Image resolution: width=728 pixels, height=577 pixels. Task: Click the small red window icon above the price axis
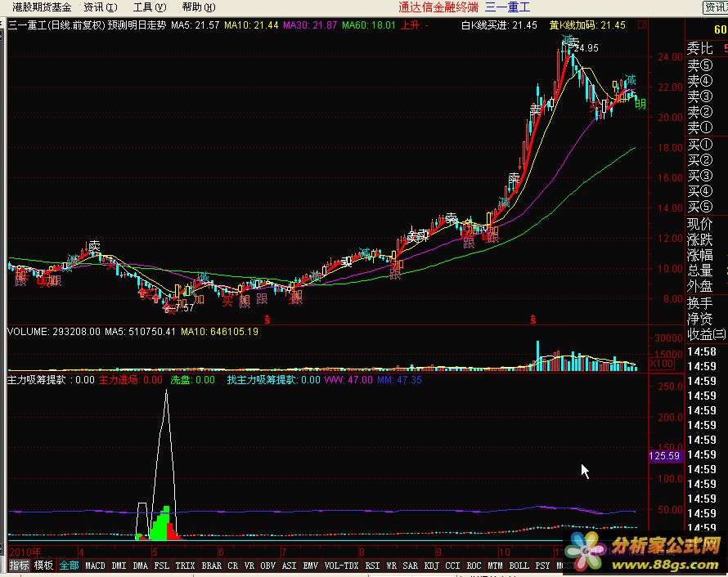pyautogui.click(x=642, y=25)
